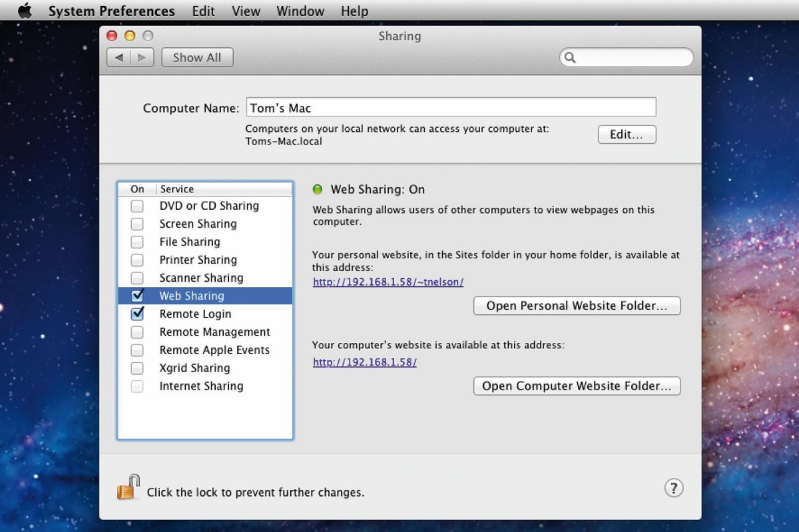
Task: Enable Remote Management checkbox
Action: [137, 332]
